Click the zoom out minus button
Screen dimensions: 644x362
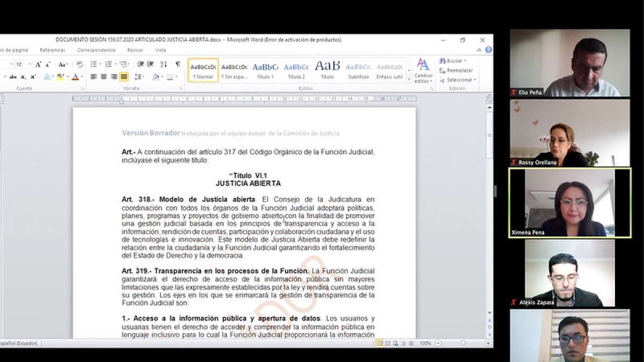(438, 343)
